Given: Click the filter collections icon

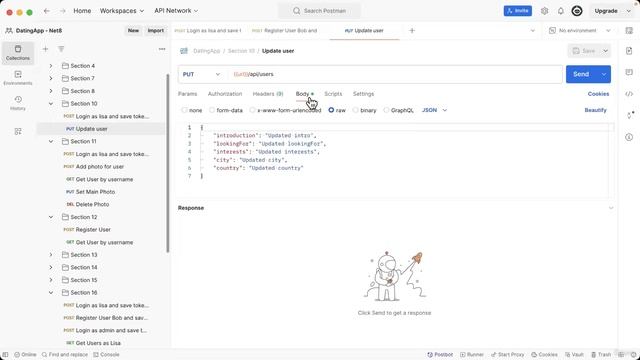Looking at the screenshot, I should [61, 49].
